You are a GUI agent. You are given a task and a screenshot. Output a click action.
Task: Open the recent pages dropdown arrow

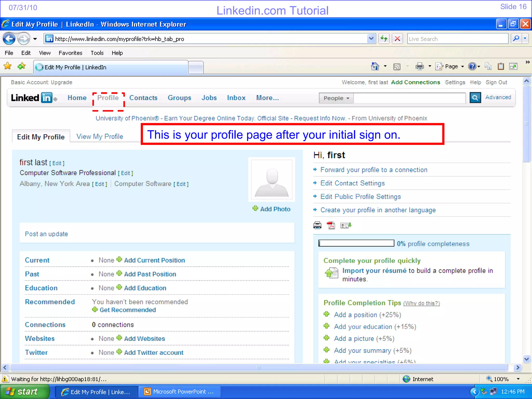35,39
